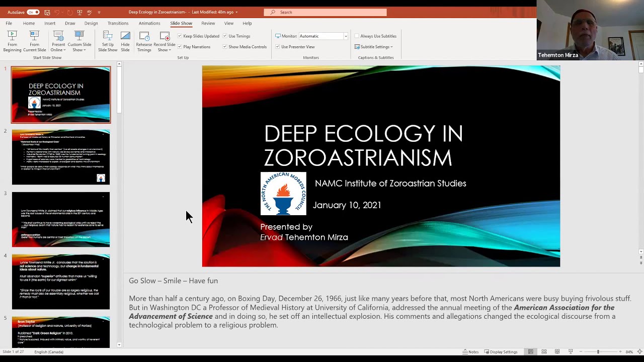Launch Rehearse Timings
The height and width of the screenshot is (362, 644).
[x=144, y=41]
